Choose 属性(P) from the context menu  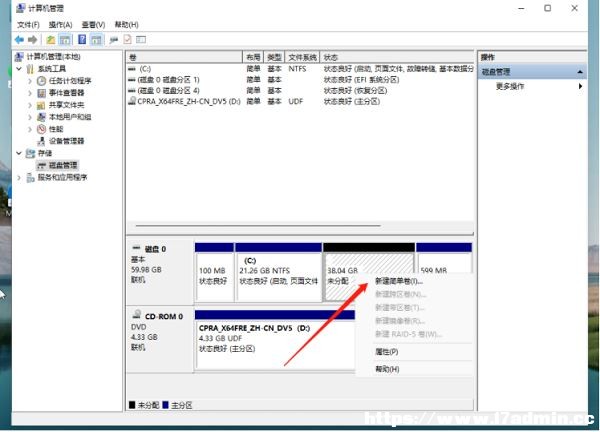coord(414,352)
